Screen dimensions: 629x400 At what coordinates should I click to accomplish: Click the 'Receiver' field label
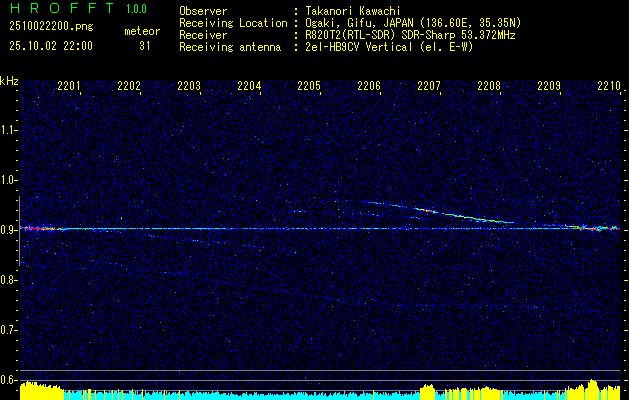203,35
